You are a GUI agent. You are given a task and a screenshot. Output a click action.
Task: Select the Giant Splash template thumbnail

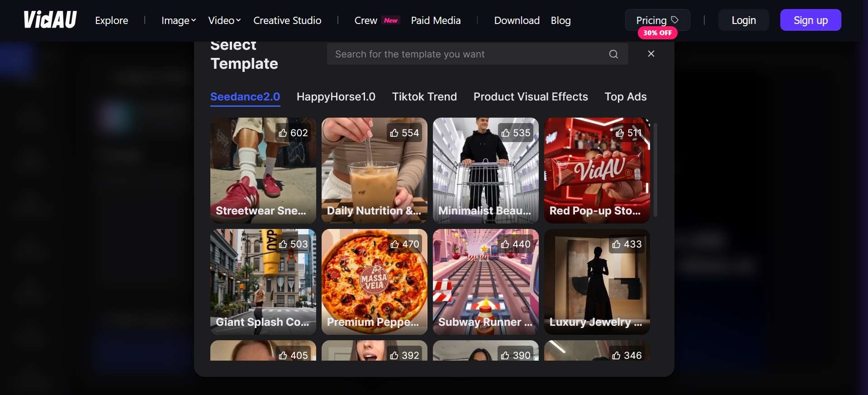(263, 282)
